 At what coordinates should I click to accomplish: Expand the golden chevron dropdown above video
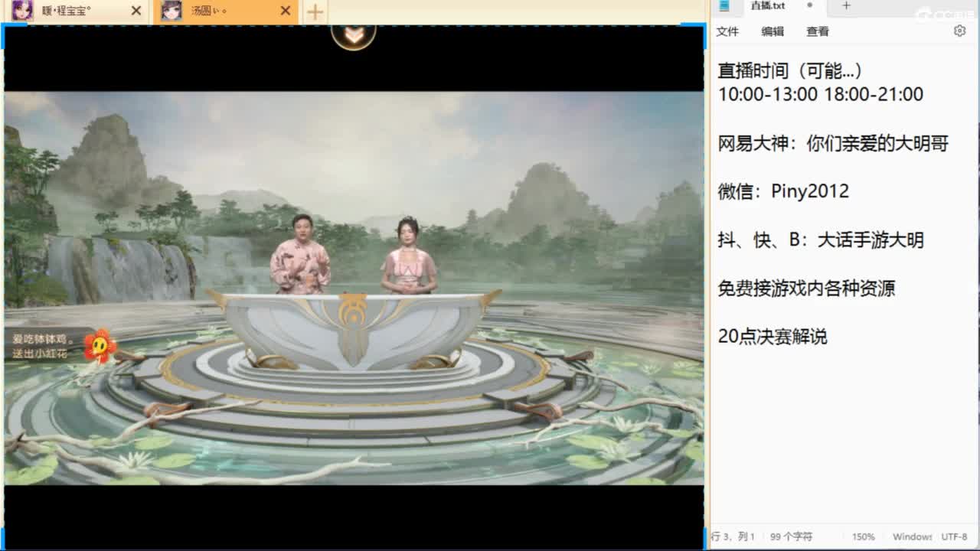point(353,35)
